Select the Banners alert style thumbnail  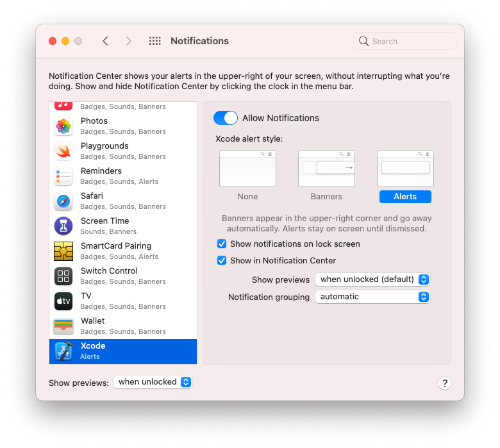(326, 169)
